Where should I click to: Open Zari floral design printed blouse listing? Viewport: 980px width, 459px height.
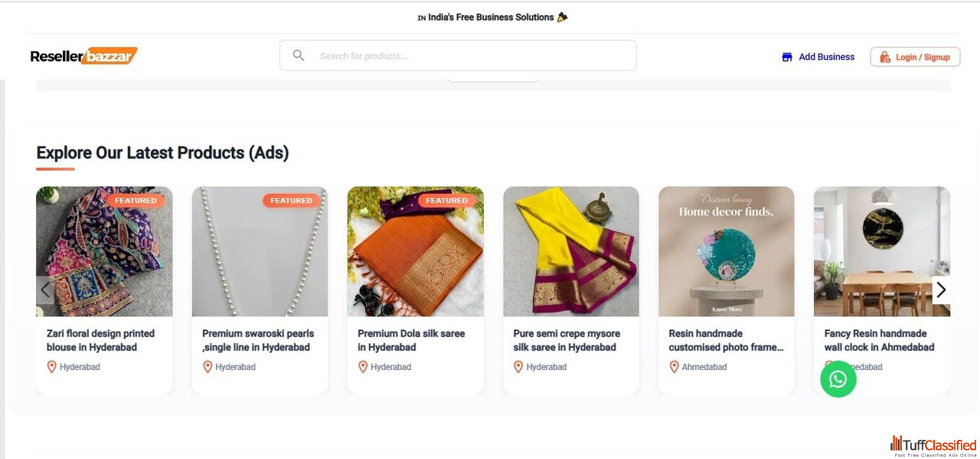tap(100, 340)
